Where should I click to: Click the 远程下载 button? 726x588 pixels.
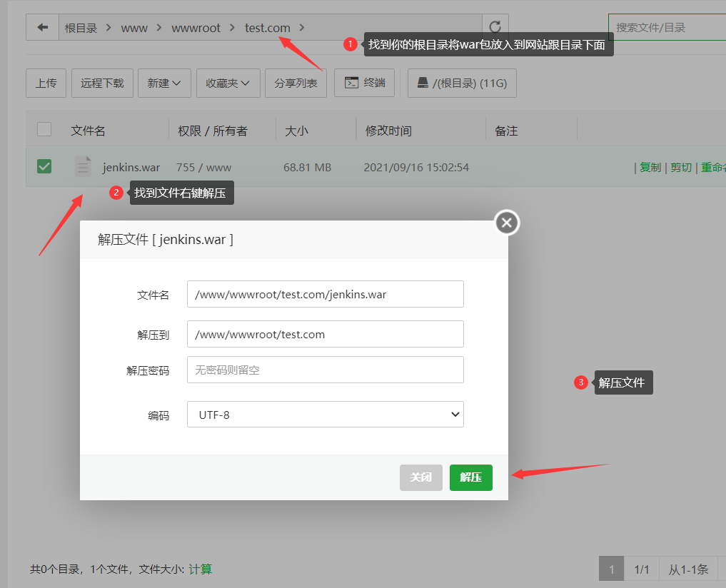102,83
